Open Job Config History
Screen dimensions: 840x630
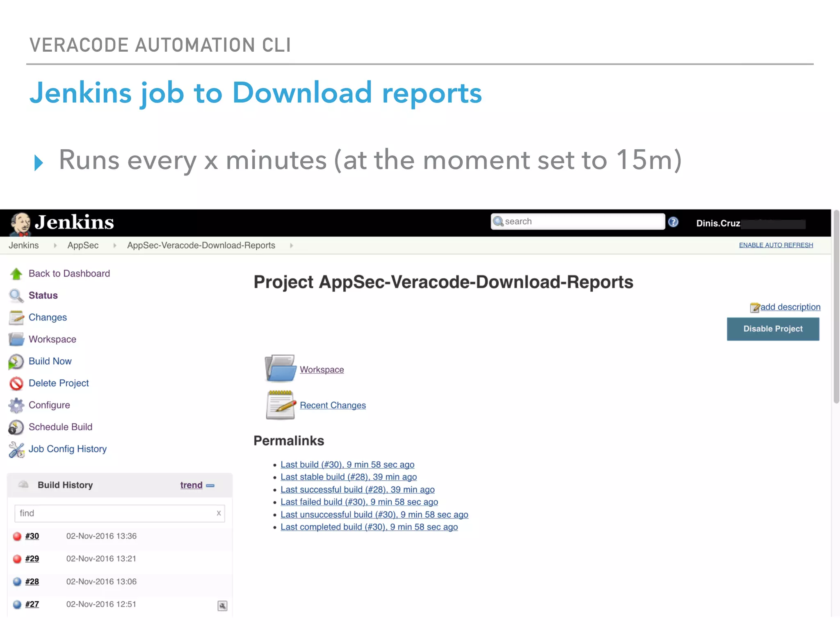pyautogui.click(x=68, y=449)
